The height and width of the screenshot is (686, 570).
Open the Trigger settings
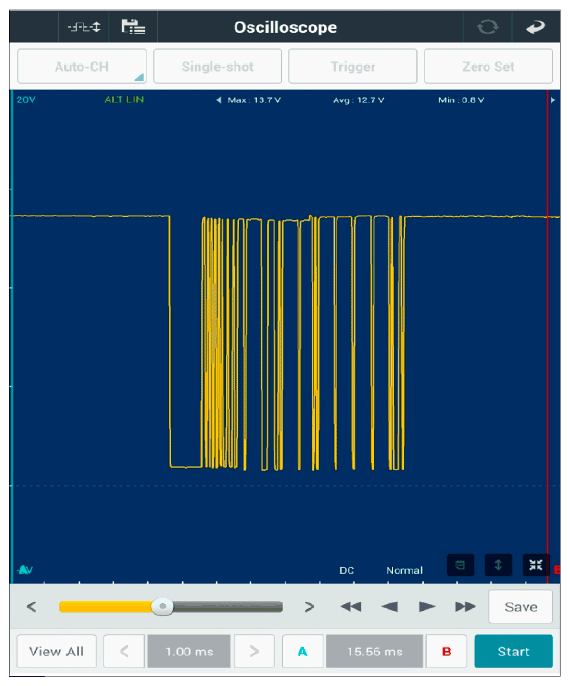pyautogui.click(x=353, y=66)
